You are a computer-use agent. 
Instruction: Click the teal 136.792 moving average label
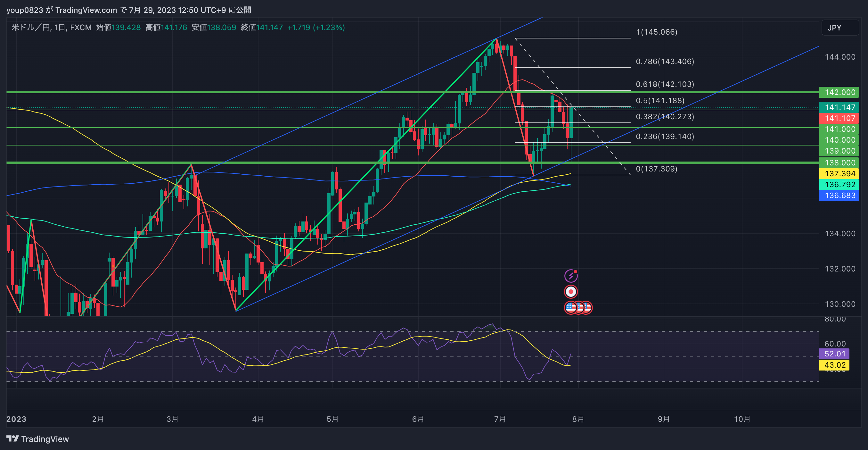[x=839, y=185]
